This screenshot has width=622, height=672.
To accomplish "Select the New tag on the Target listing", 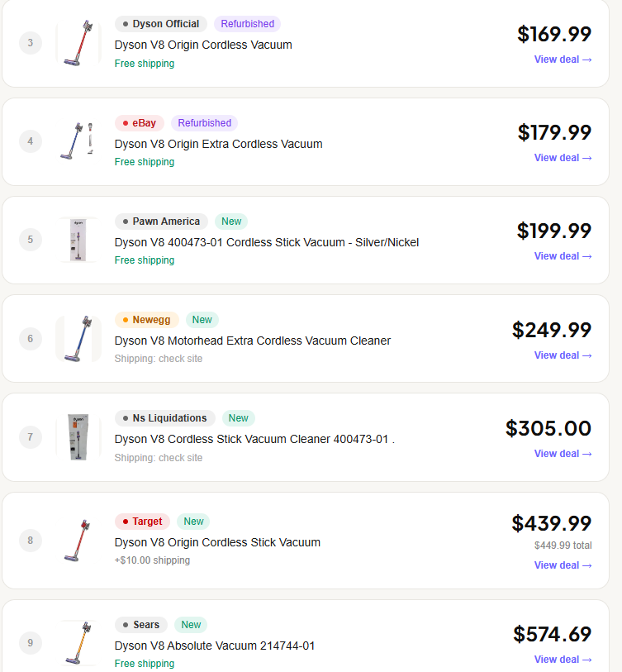I will click(x=192, y=521).
